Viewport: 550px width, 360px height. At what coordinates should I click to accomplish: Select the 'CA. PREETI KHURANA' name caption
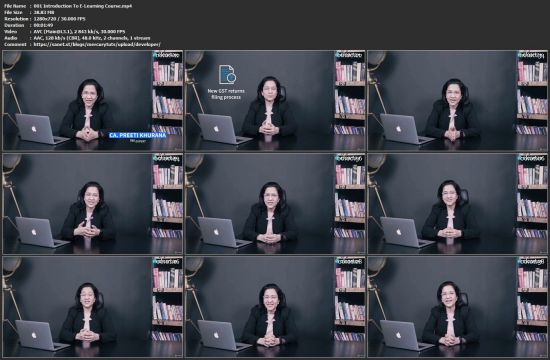click(x=138, y=135)
